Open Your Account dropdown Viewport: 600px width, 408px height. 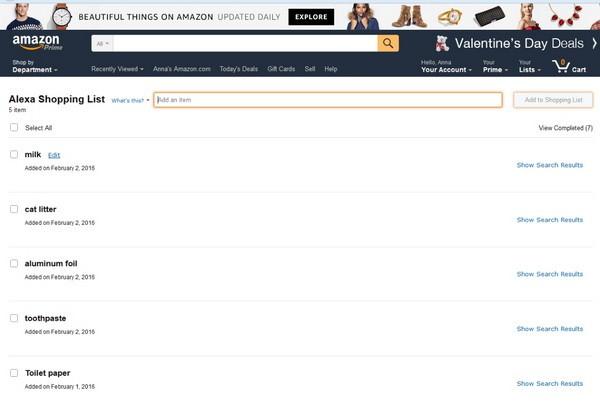[x=446, y=66]
